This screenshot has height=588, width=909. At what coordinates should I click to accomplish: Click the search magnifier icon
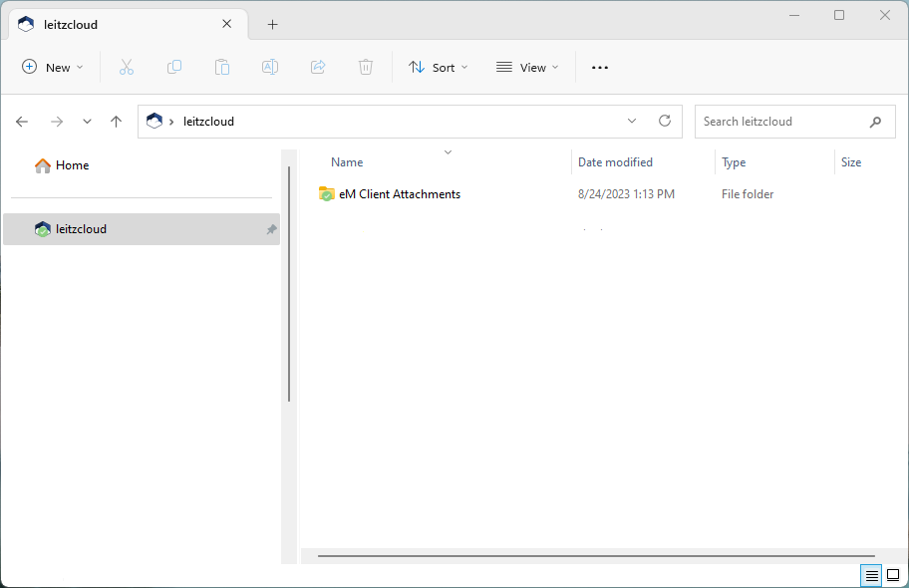[x=875, y=122]
